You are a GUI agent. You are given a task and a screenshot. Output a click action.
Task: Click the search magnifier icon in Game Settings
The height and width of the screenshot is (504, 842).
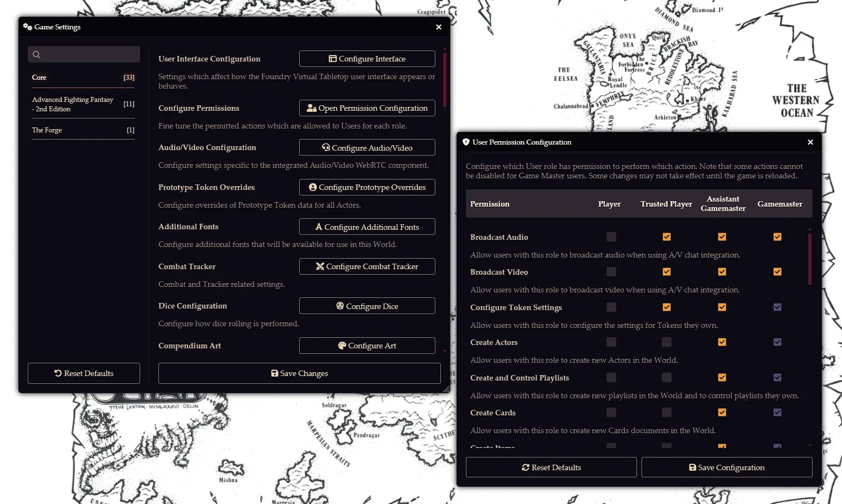coord(37,54)
